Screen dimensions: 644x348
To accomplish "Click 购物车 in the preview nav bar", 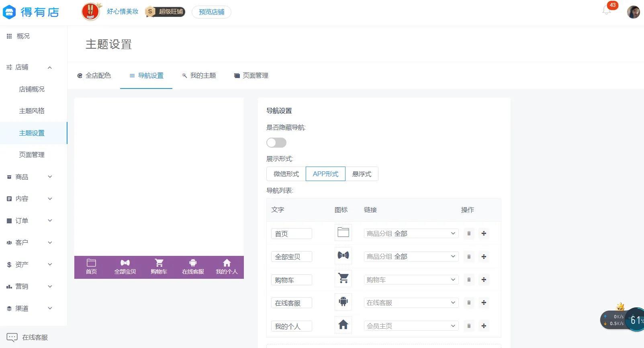I will point(159,267).
